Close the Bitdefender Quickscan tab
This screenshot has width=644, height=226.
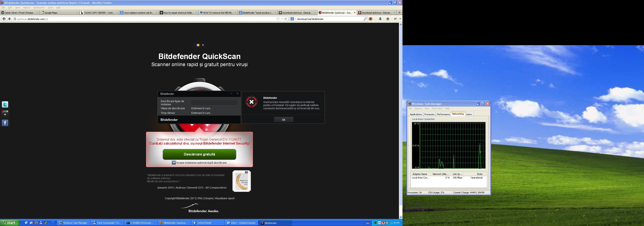354,13
